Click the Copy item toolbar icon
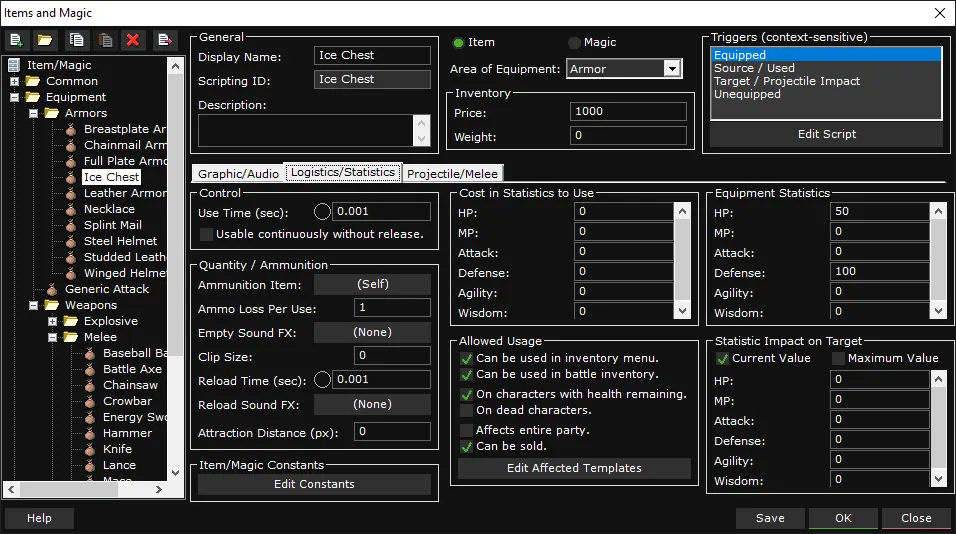 pos(76,40)
